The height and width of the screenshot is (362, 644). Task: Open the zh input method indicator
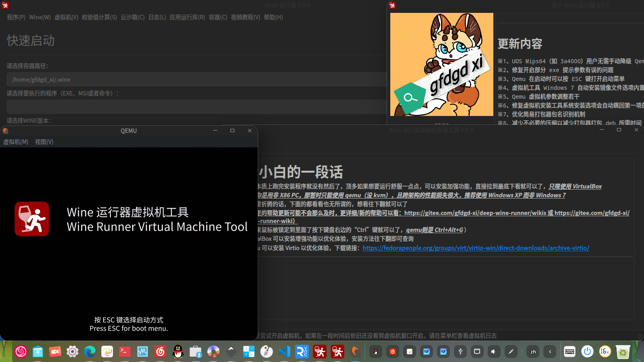(x=533, y=352)
